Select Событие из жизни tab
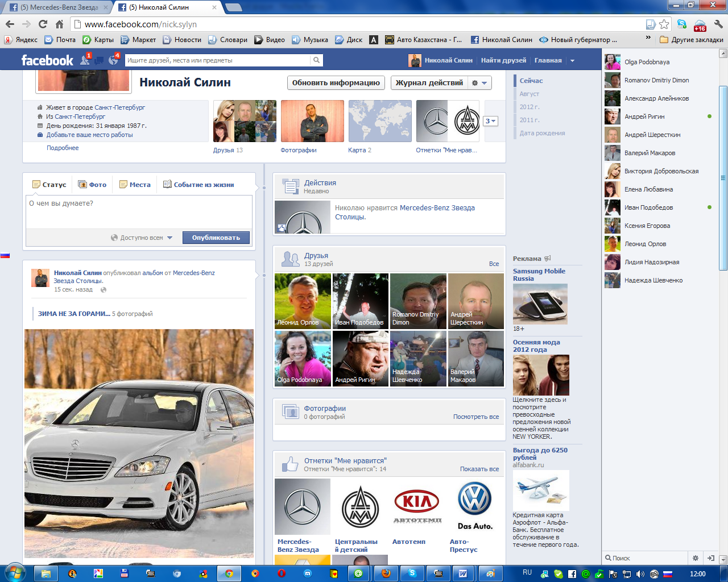728x582 pixels. coord(198,184)
